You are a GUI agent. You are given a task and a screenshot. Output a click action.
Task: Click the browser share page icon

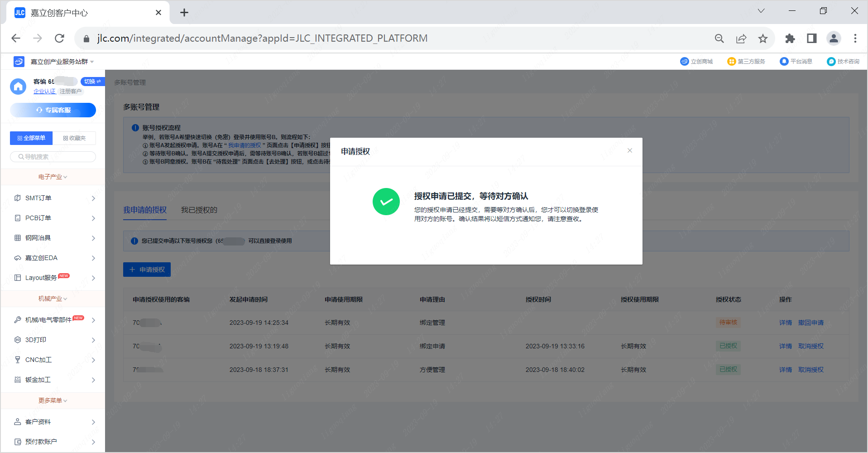coord(741,39)
